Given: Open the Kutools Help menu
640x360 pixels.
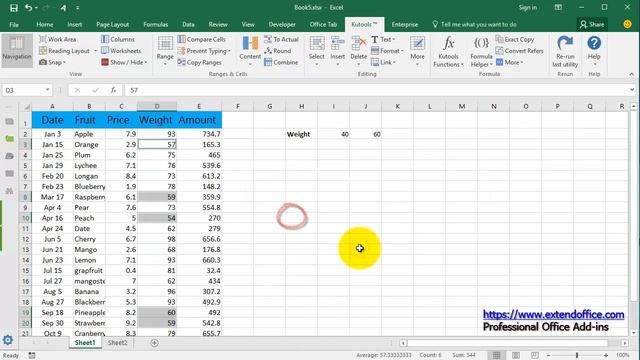Looking at the screenshot, I should (x=594, y=51).
